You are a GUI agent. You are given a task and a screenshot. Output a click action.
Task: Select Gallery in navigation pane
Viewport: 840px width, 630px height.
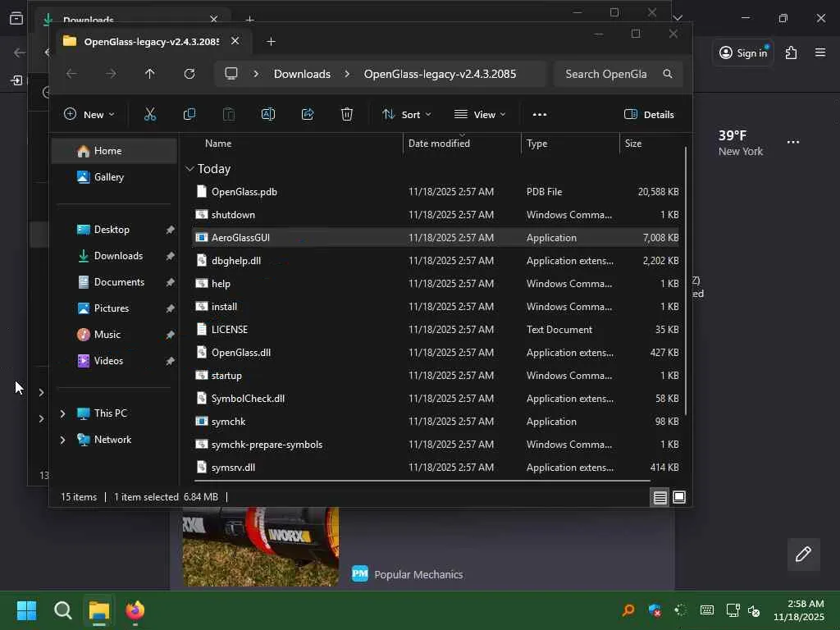[x=114, y=177]
